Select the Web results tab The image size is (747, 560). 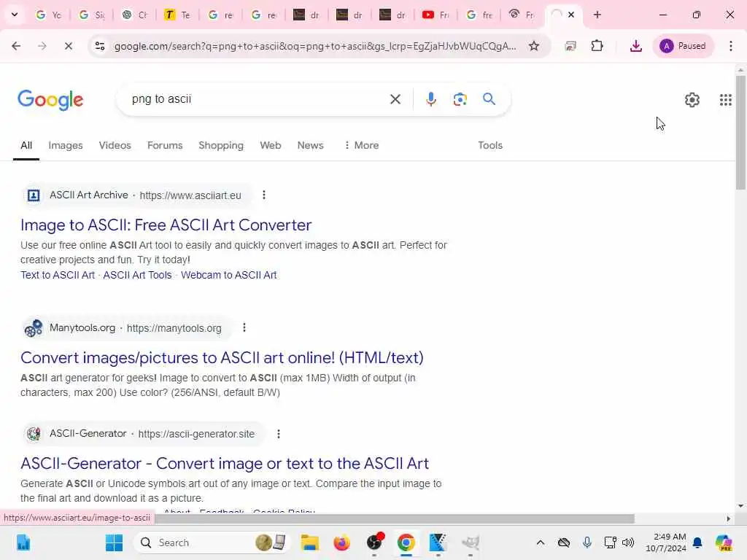271,145
